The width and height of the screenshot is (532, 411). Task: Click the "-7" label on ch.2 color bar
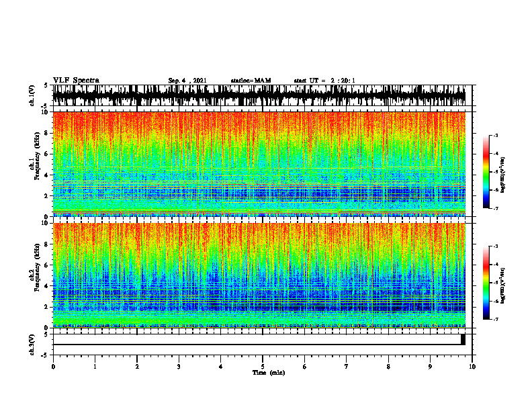pyautogui.click(x=496, y=319)
